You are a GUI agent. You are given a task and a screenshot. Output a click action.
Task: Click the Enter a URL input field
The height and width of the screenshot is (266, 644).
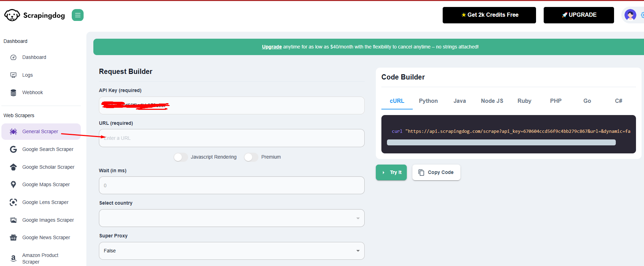point(232,138)
